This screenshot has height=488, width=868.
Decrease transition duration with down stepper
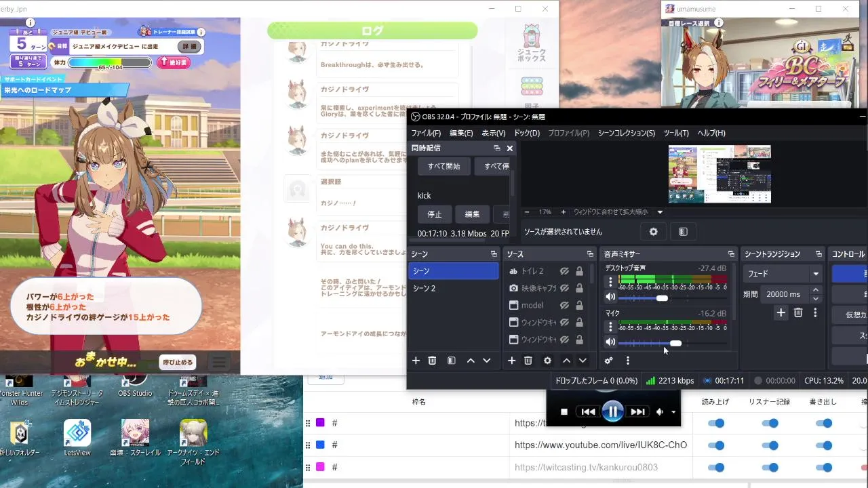tap(816, 298)
